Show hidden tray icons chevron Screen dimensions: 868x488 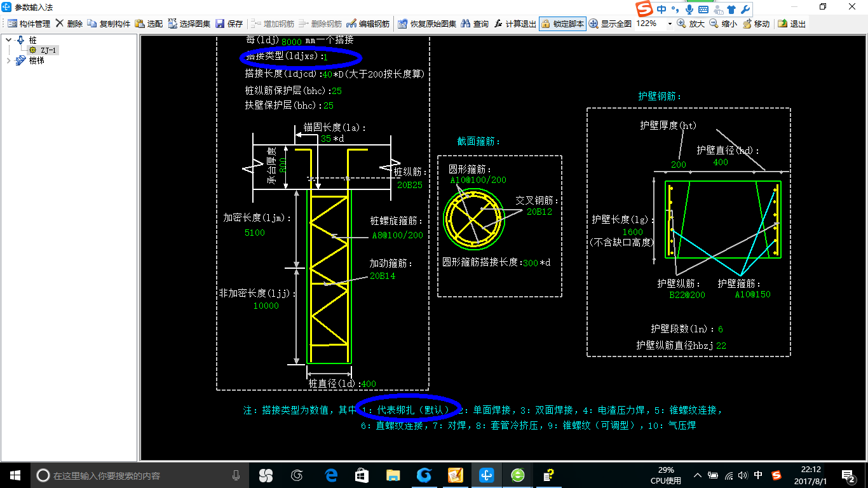pos(698,475)
